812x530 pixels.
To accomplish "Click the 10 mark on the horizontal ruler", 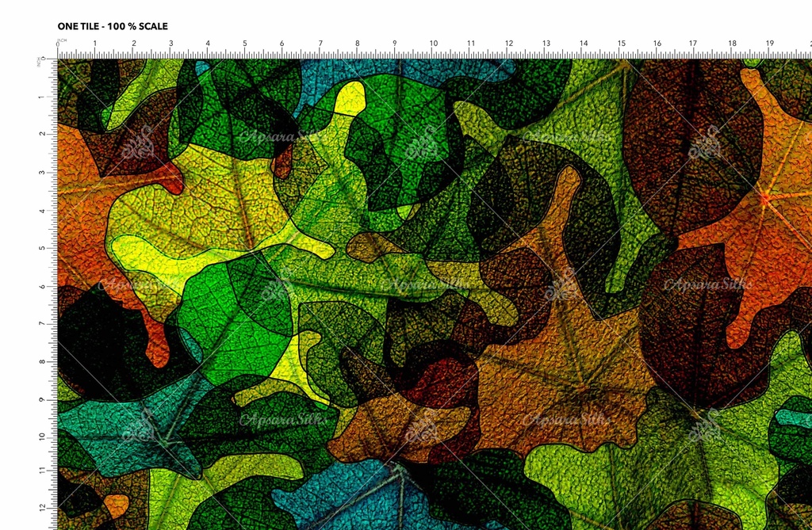I will (433, 44).
